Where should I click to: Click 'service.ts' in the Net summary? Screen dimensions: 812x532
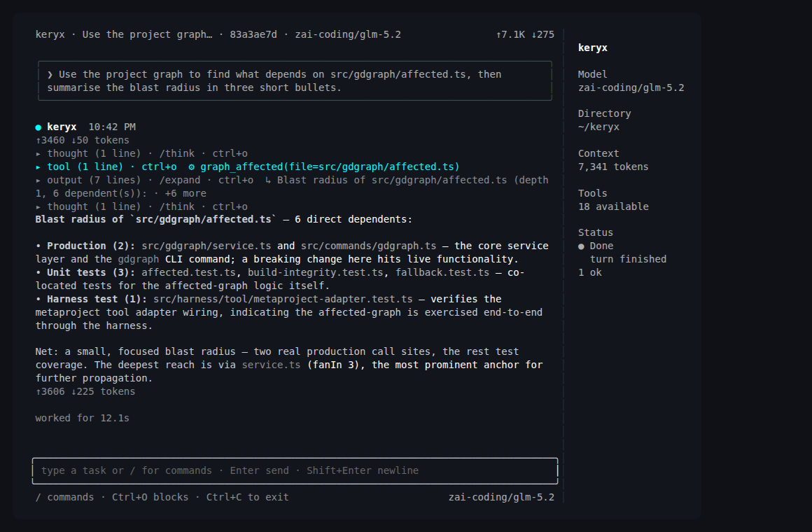point(272,365)
